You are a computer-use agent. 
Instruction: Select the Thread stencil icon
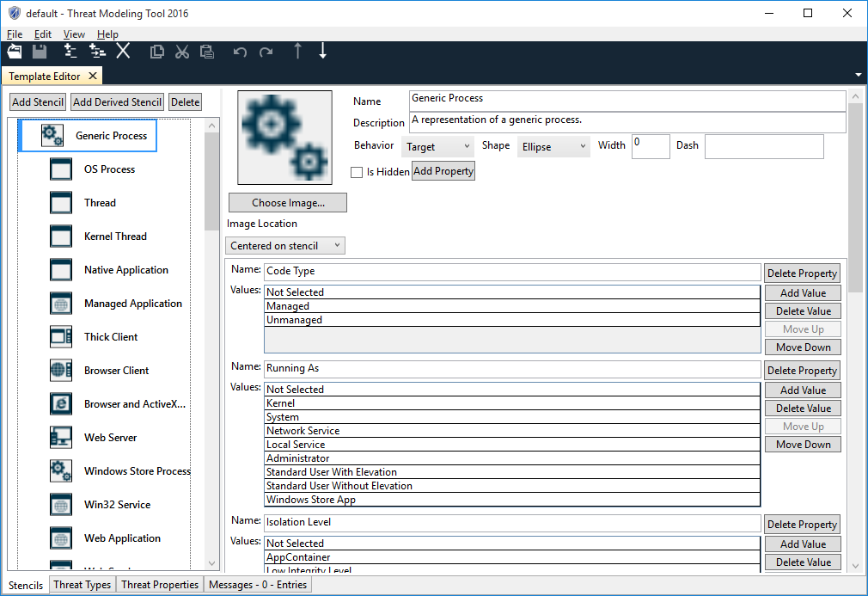61,203
